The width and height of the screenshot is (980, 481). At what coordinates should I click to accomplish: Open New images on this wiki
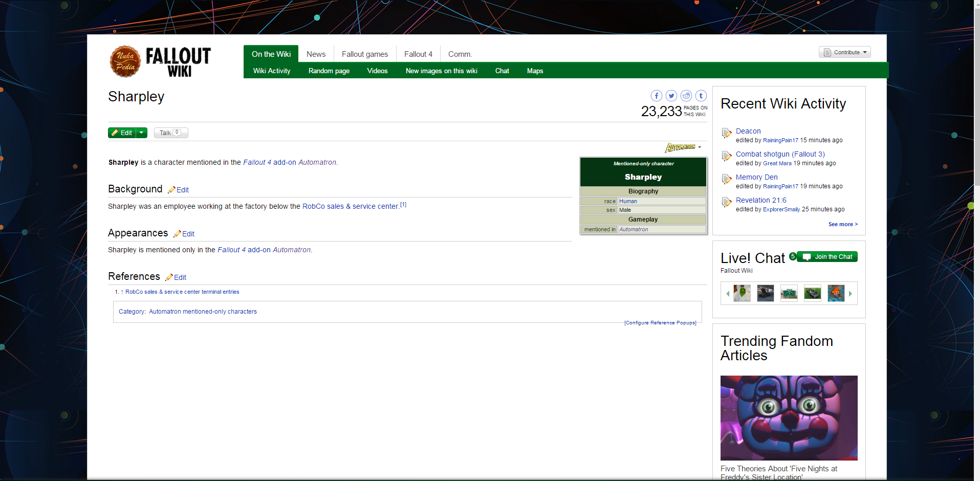441,71
